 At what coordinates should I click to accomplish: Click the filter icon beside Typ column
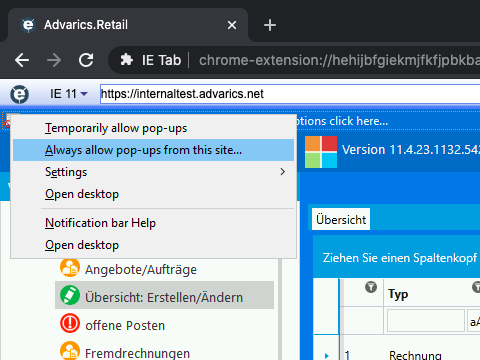(x=371, y=287)
